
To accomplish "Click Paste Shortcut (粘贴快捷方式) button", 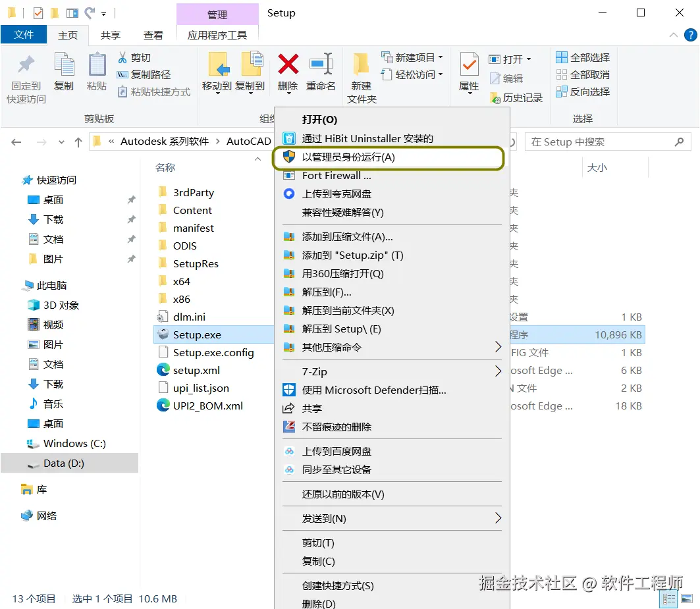I will pyautogui.click(x=154, y=92).
